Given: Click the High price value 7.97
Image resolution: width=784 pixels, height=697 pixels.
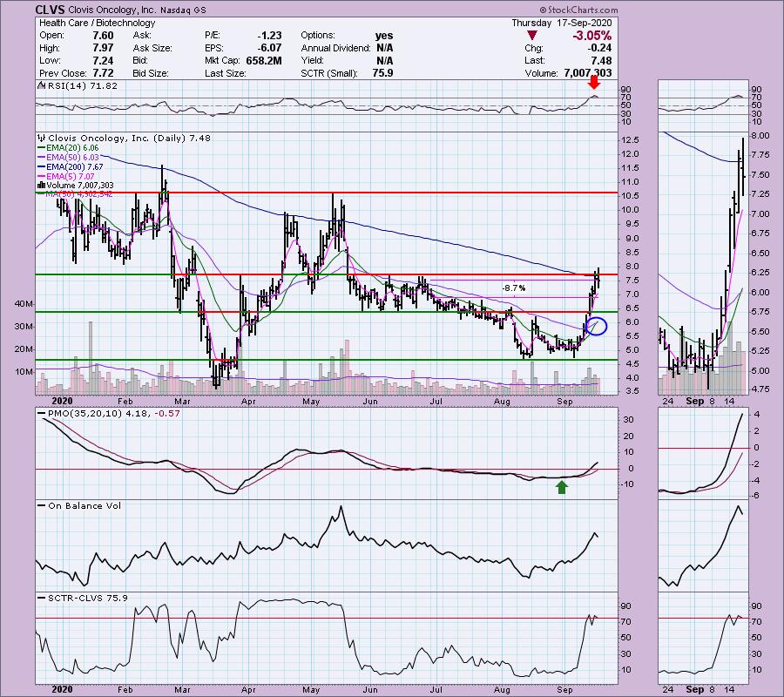Looking at the screenshot, I should coord(103,48).
